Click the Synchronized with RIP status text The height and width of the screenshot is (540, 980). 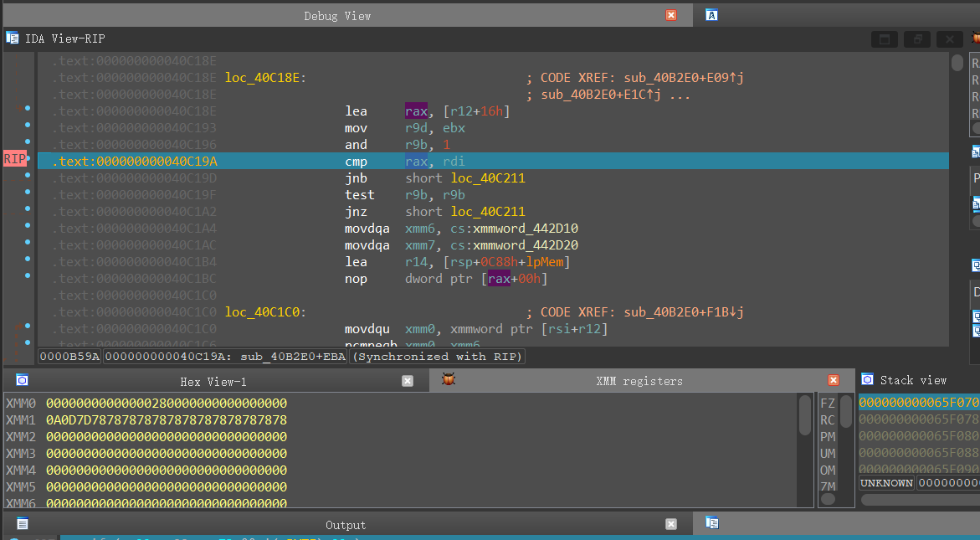coord(437,357)
